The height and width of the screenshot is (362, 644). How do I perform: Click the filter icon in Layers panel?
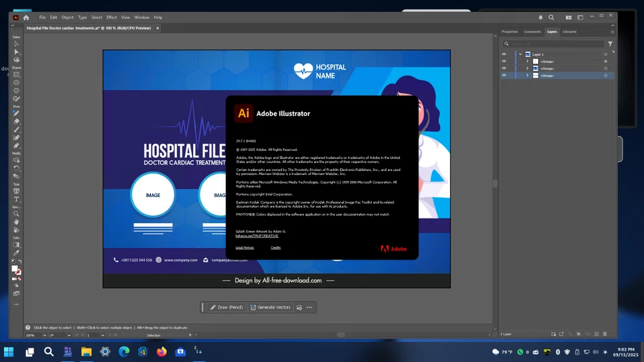pyautogui.click(x=610, y=44)
